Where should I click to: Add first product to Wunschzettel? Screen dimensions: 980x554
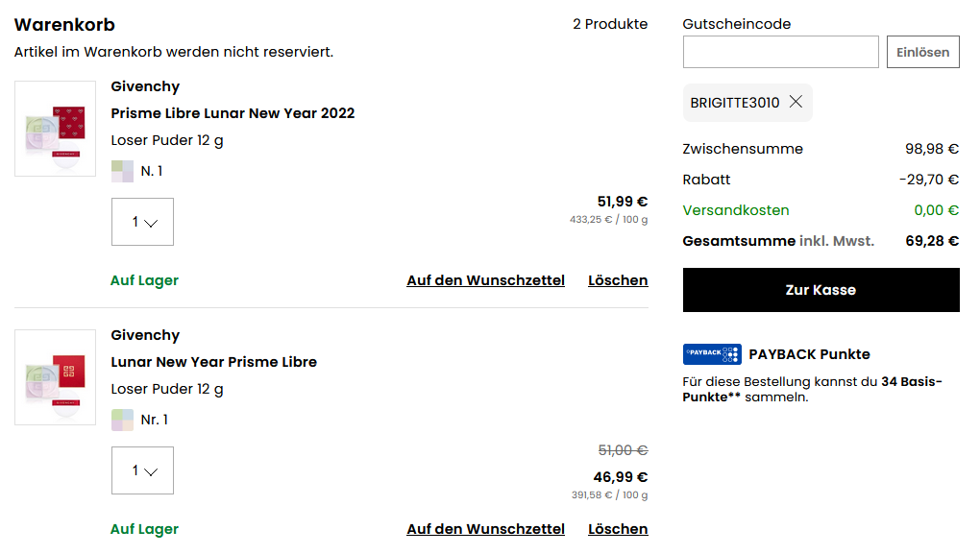point(485,280)
